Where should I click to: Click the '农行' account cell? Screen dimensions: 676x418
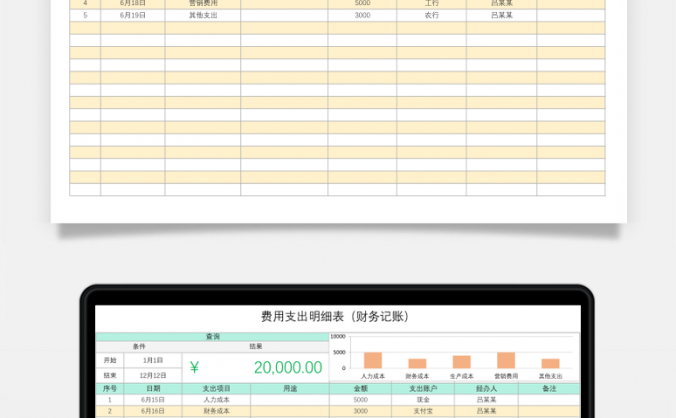pyautogui.click(x=432, y=15)
